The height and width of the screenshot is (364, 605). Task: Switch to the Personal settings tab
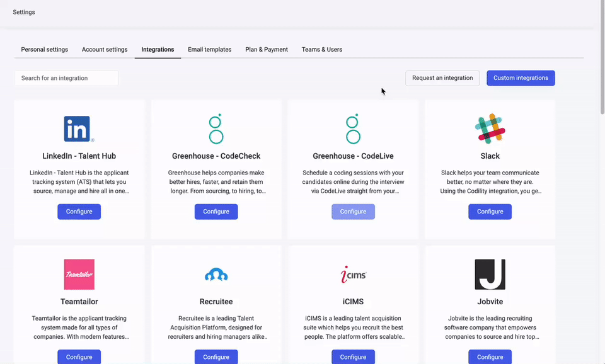click(x=44, y=49)
